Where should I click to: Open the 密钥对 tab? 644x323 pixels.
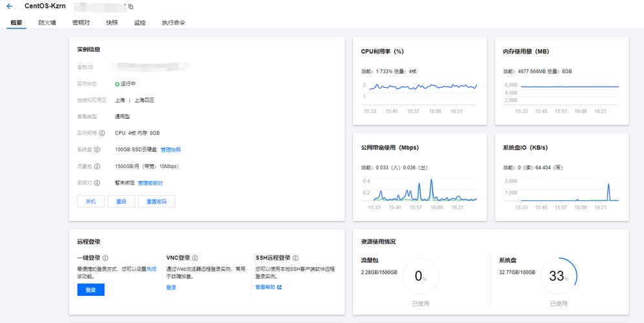click(81, 23)
